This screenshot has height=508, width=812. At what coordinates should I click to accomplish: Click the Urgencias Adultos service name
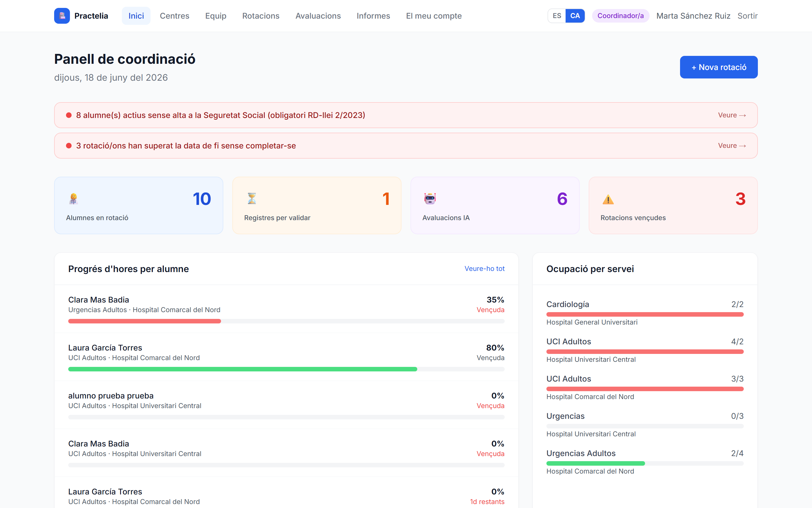pyautogui.click(x=581, y=454)
